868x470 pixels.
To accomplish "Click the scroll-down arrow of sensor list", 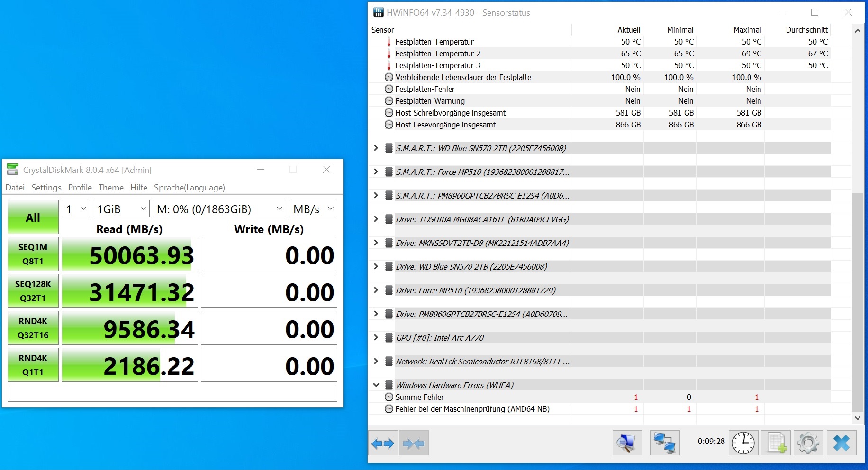I will coord(857,418).
